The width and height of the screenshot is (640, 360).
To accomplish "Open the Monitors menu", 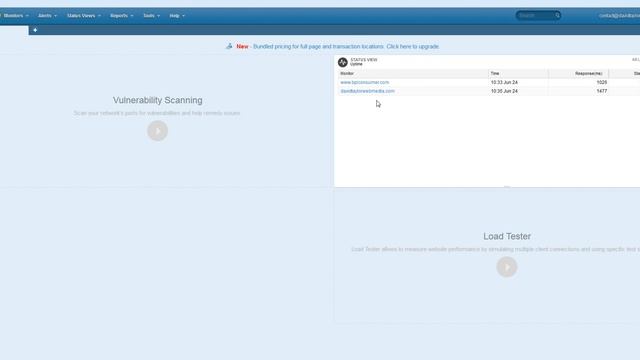I will click(16, 16).
